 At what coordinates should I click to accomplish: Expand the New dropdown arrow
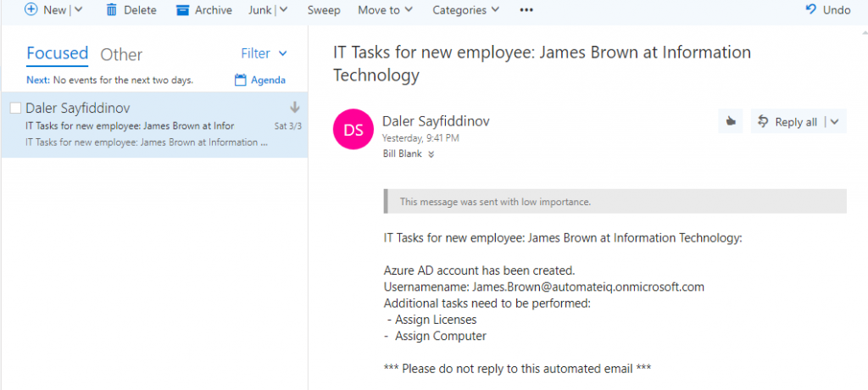78,10
